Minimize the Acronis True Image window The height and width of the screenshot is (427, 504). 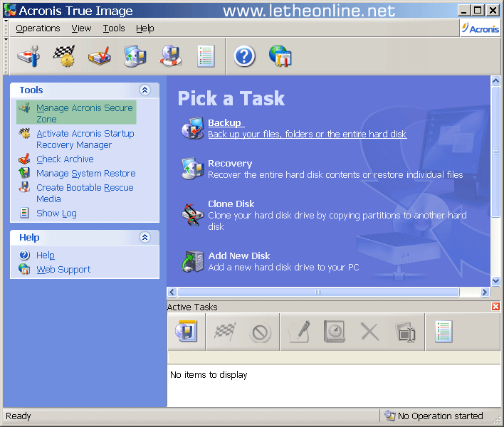[464, 11]
